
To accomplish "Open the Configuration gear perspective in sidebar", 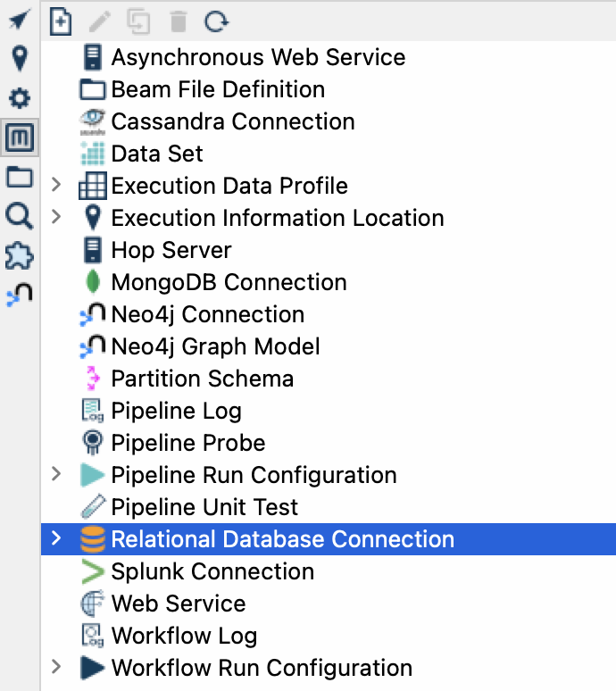I will click(x=20, y=98).
